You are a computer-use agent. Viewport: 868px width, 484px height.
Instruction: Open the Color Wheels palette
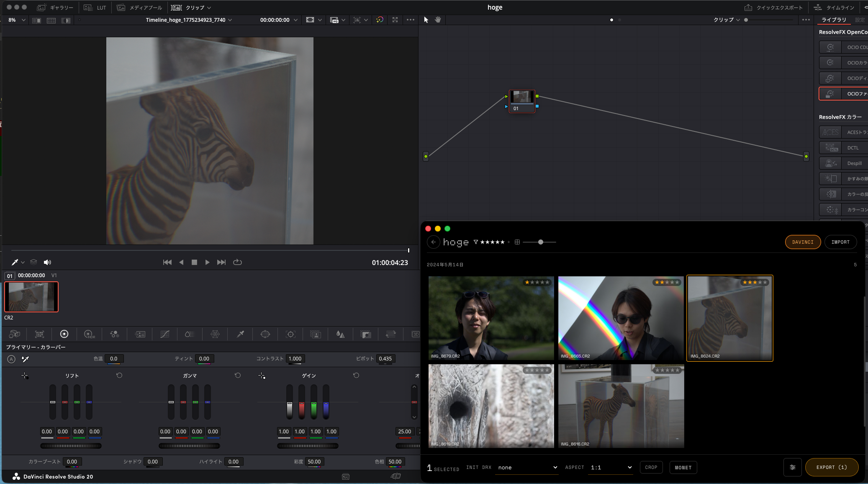click(x=64, y=334)
